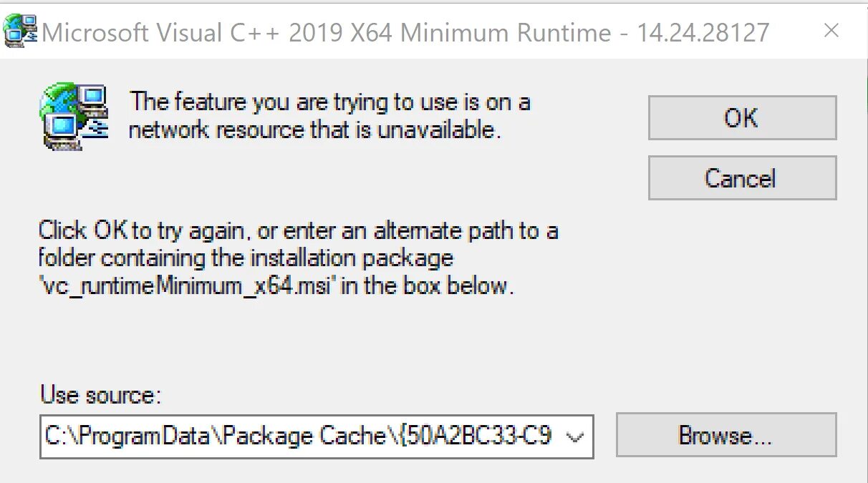Click the 'network resource that is unavailable' line

pyautogui.click(x=313, y=130)
